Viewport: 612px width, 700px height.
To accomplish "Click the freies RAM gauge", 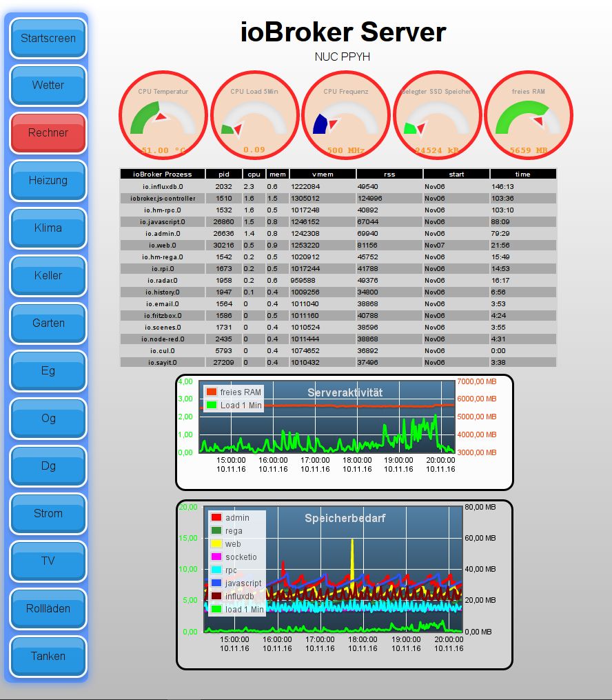I will [x=529, y=115].
